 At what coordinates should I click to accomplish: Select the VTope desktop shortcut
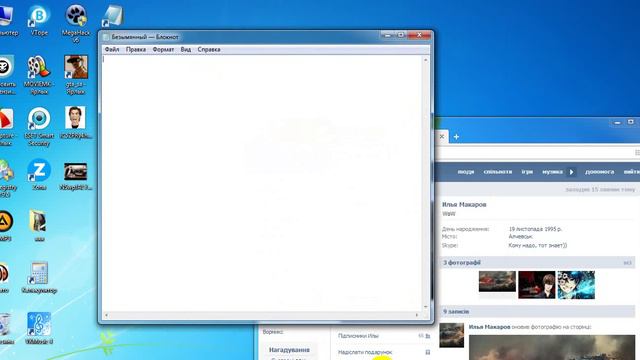pos(39,20)
